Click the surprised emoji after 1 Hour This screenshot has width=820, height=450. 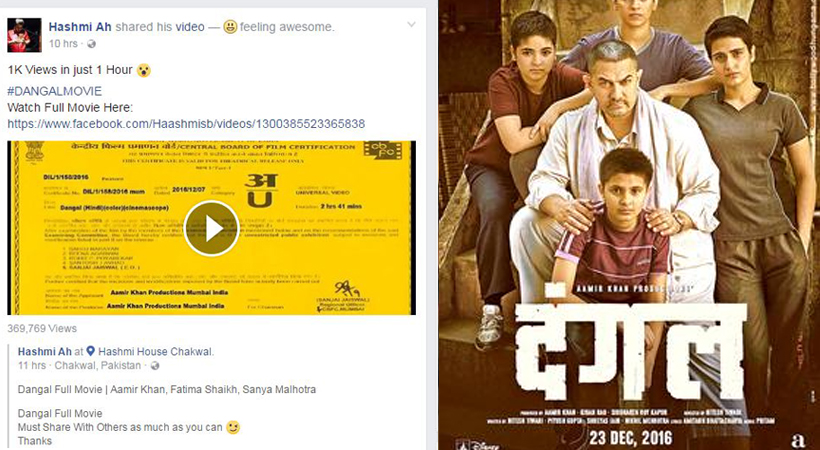pyautogui.click(x=144, y=70)
